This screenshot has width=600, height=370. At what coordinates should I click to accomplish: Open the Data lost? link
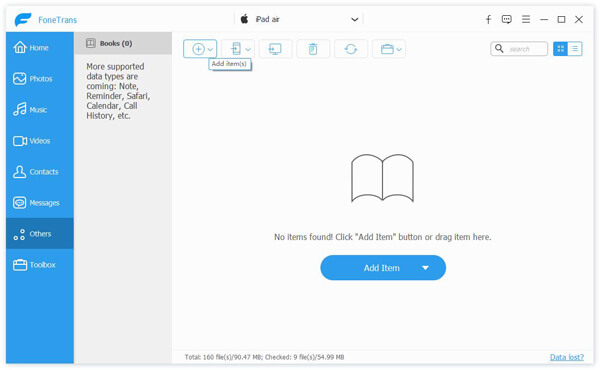[567, 357]
